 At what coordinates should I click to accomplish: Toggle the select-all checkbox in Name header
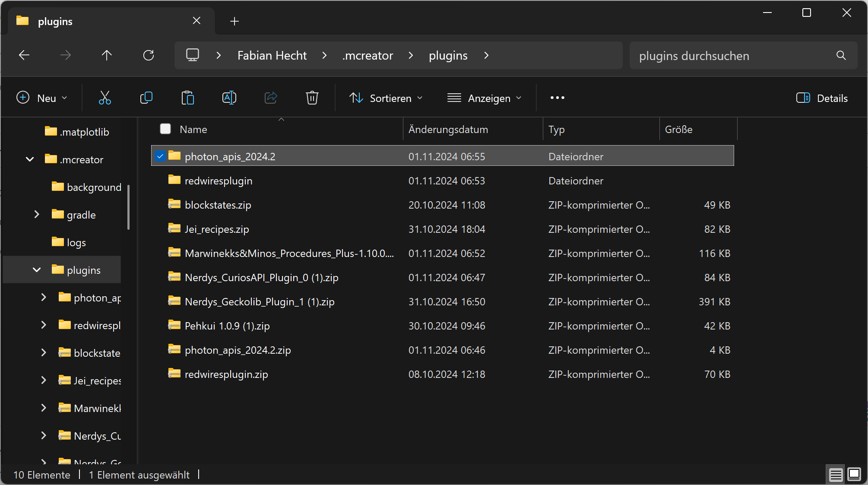165,129
